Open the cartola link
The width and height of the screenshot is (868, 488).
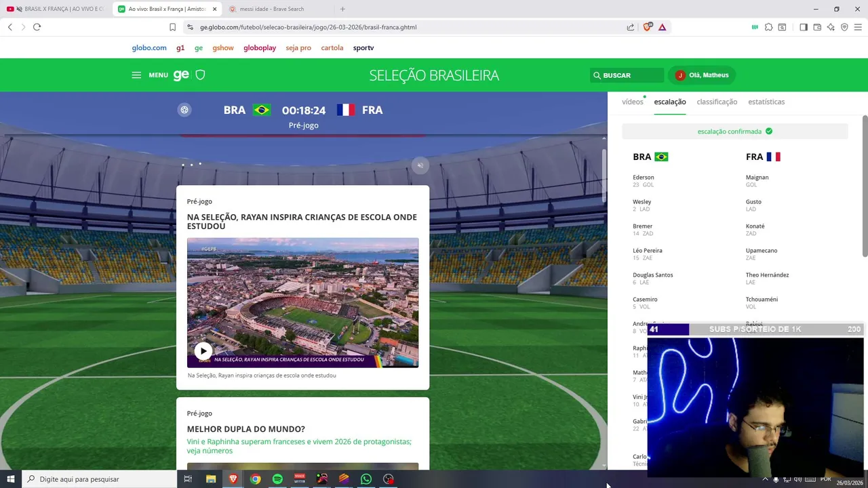tap(332, 48)
